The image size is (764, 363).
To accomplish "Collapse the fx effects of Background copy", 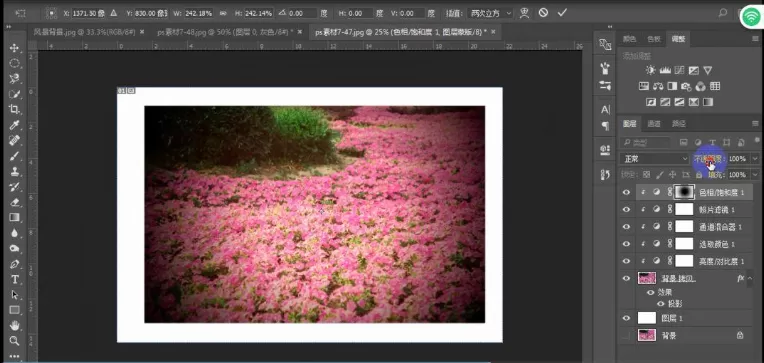I will (x=750, y=278).
